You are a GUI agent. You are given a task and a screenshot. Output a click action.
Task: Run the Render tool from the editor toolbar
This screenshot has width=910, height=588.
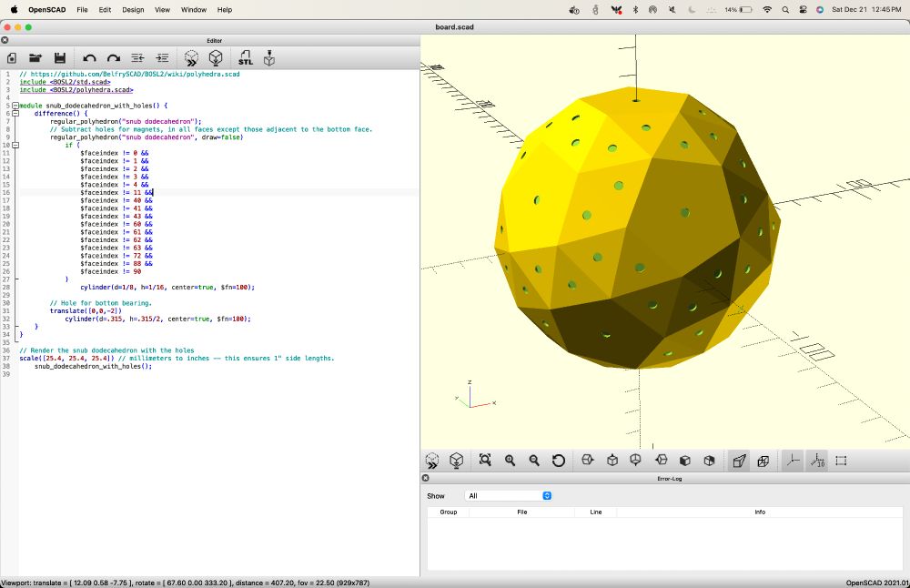pos(217,57)
